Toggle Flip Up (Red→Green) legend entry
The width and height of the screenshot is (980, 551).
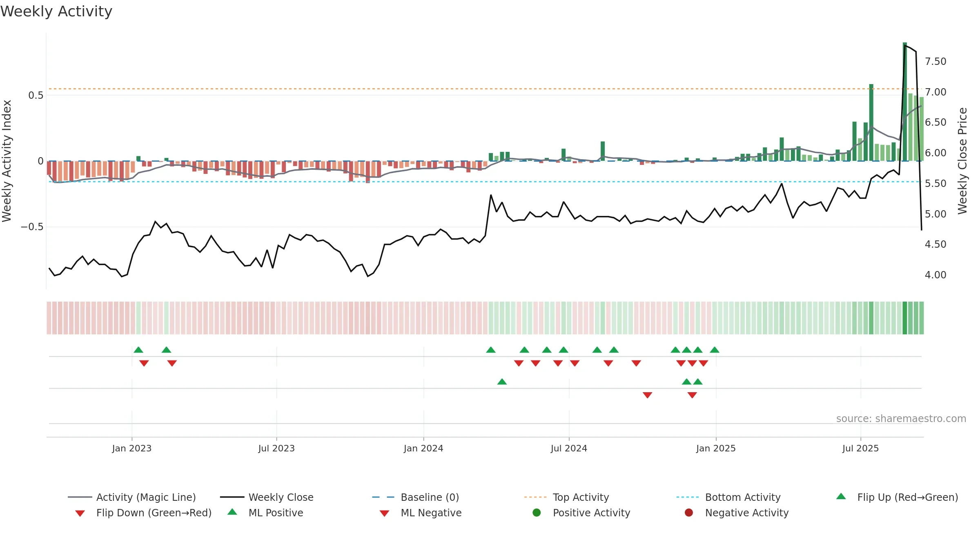pyautogui.click(x=897, y=497)
